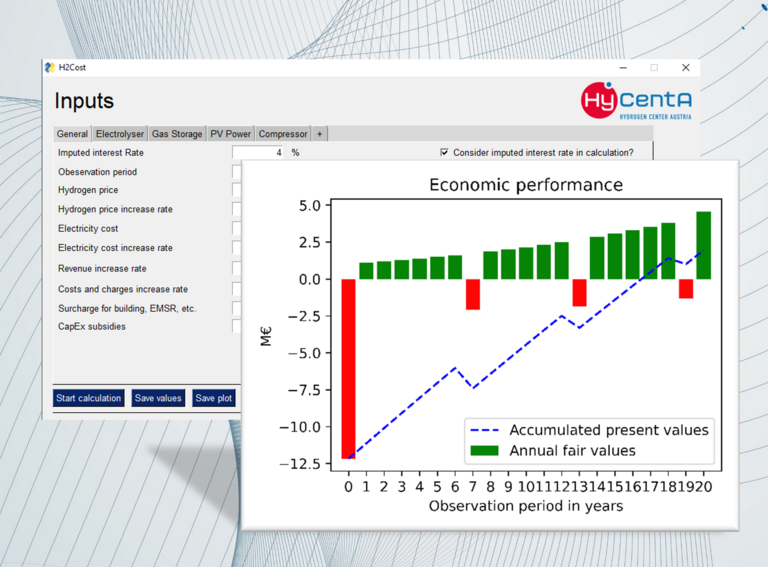
Task: Minimize the H2Cost window
Action: pos(623,68)
